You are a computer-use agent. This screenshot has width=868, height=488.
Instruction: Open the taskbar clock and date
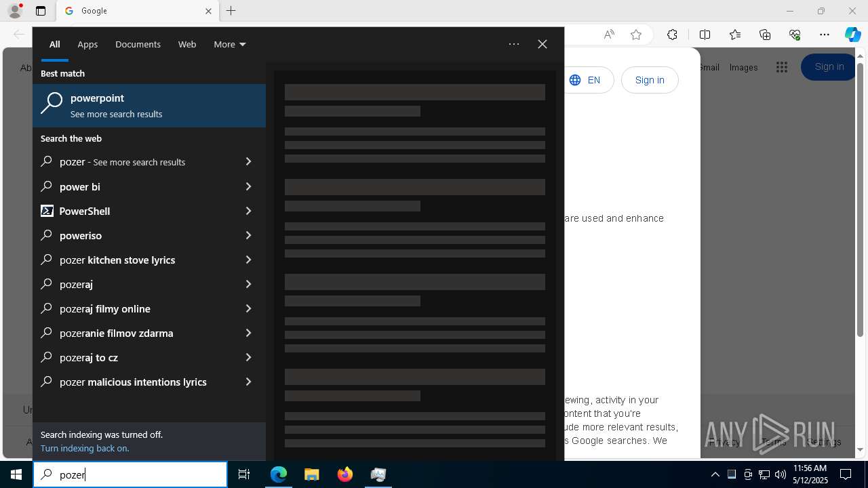tap(810, 474)
